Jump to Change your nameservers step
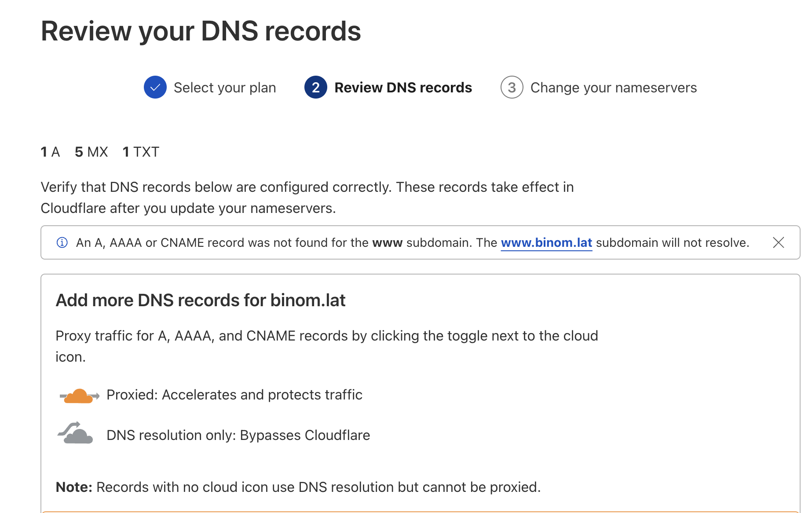The image size is (812, 513). point(613,88)
